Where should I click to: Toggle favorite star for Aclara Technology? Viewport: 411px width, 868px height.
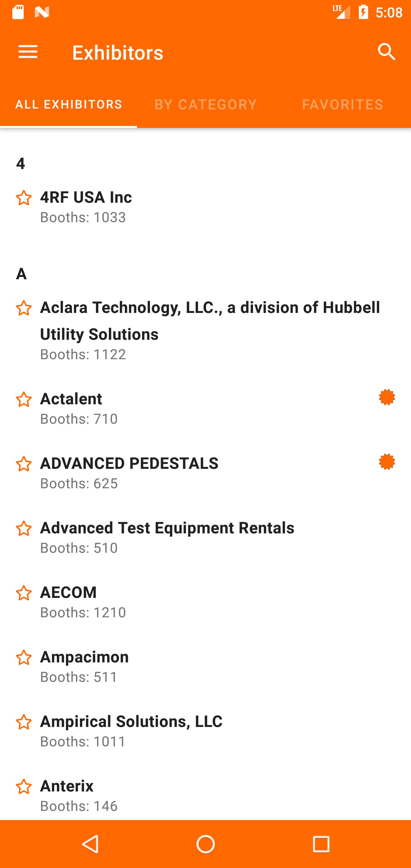(x=24, y=308)
